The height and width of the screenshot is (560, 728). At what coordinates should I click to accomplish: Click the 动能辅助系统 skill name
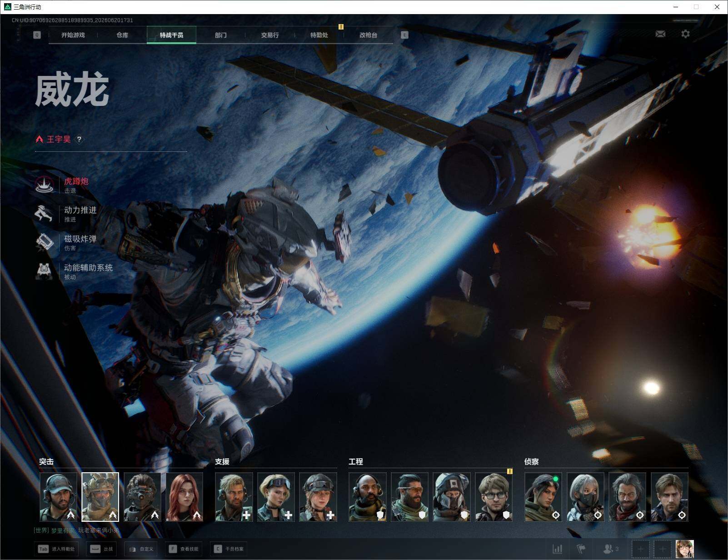point(89,268)
